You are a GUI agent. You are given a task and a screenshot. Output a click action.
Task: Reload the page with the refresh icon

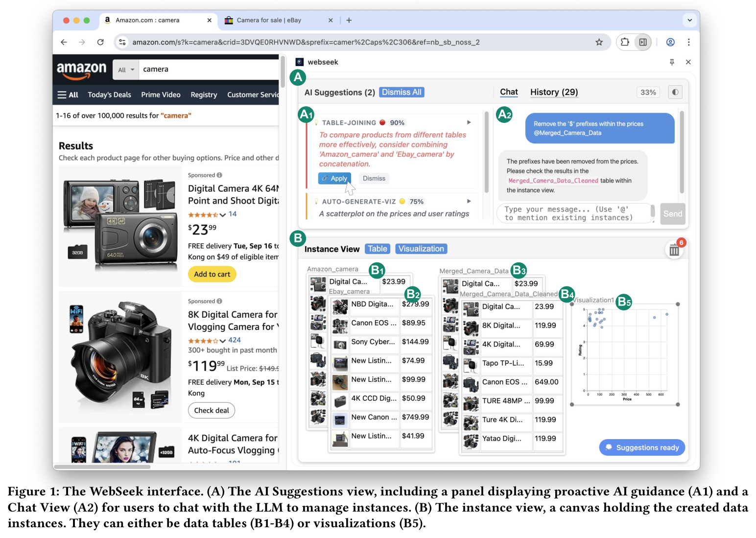(x=100, y=42)
